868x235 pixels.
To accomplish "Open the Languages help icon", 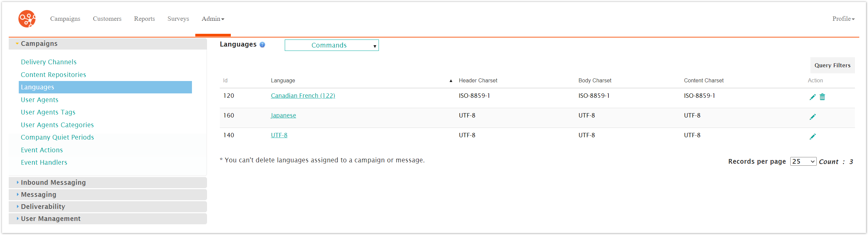I will click(262, 45).
